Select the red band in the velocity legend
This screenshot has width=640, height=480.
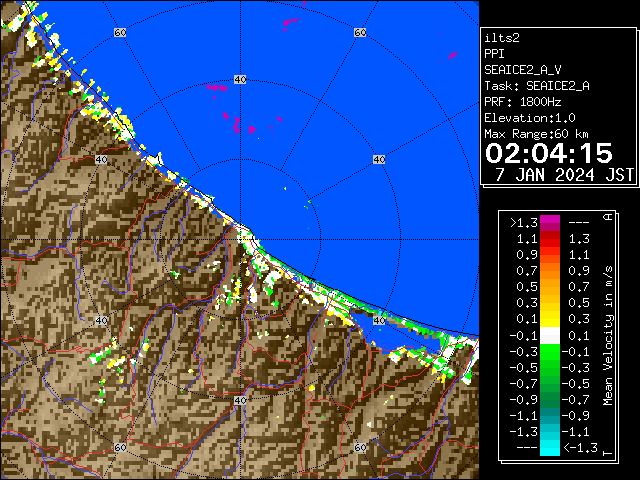coord(550,239)
